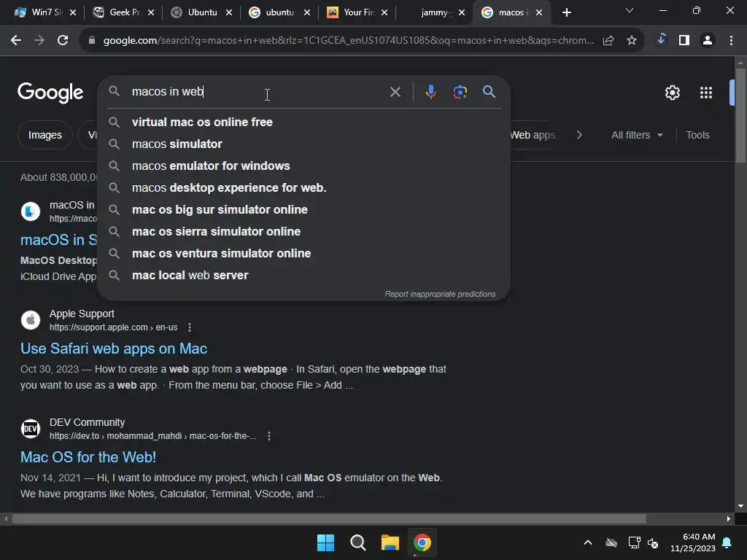
Task: Open the support.apple.com result URL
Action: click(x=113, y=327)
